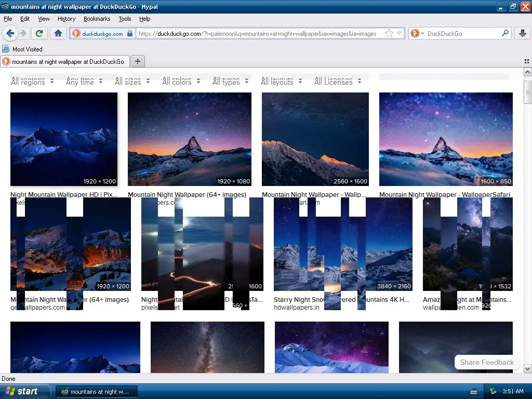Open the File menu
532x399 pixels.
pyautogui.click(x=8, y=19)
